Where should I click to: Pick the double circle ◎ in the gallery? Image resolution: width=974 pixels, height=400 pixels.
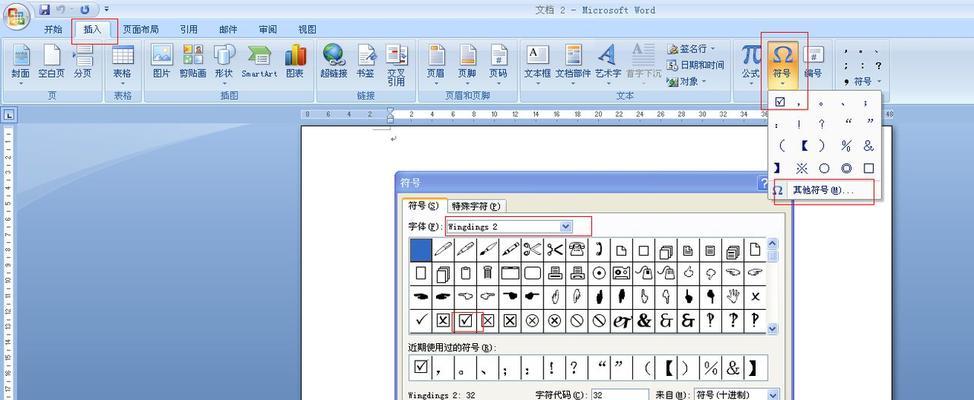point(846,168)
